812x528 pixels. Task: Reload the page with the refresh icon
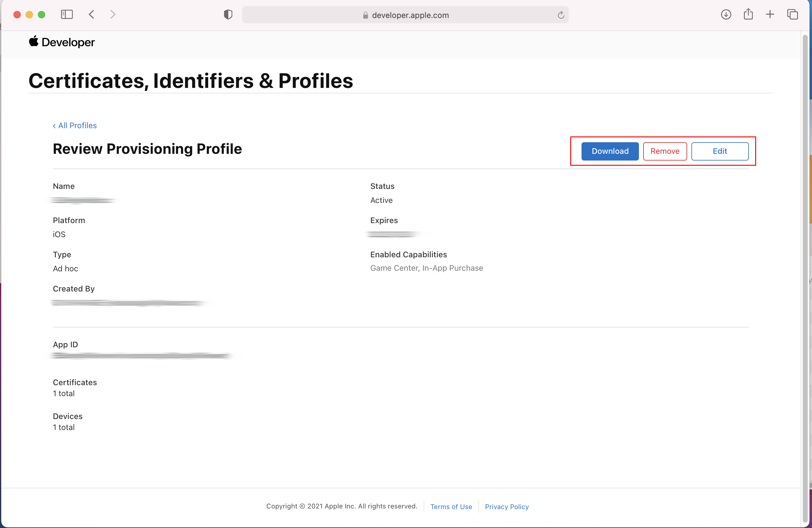560,15
